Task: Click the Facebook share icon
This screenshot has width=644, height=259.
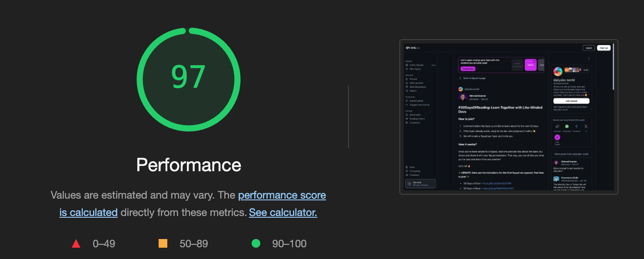Action: [577, 126]
